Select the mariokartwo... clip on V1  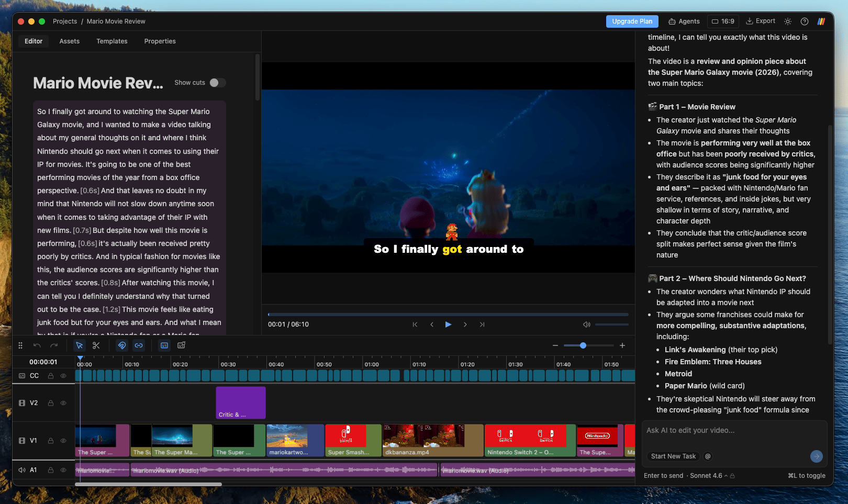[x=295, y=441]
